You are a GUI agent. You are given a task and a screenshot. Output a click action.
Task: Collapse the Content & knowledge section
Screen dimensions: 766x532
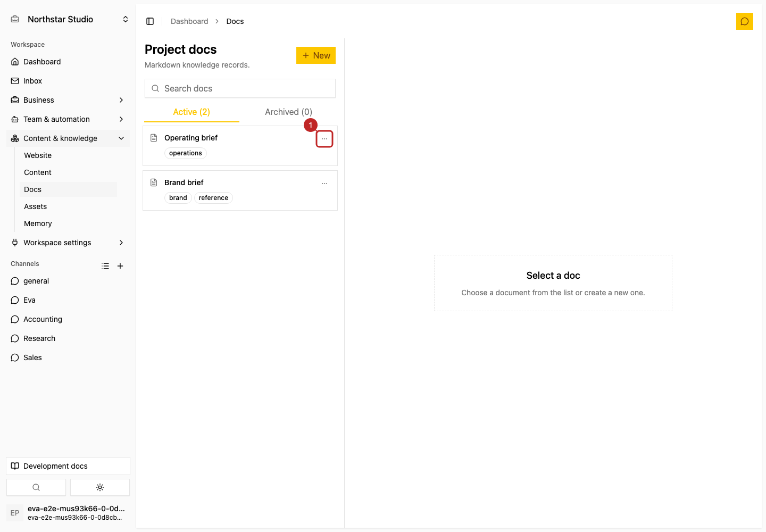pos(68,138)
